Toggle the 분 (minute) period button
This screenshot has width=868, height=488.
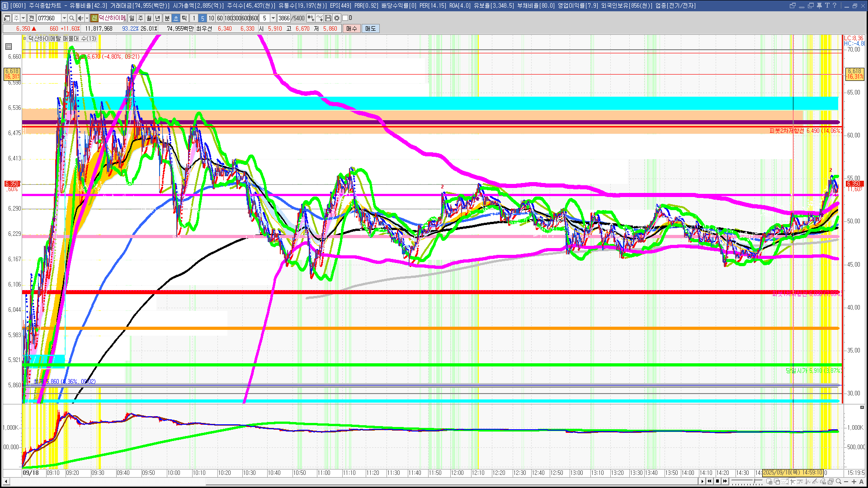coord(167,18)
